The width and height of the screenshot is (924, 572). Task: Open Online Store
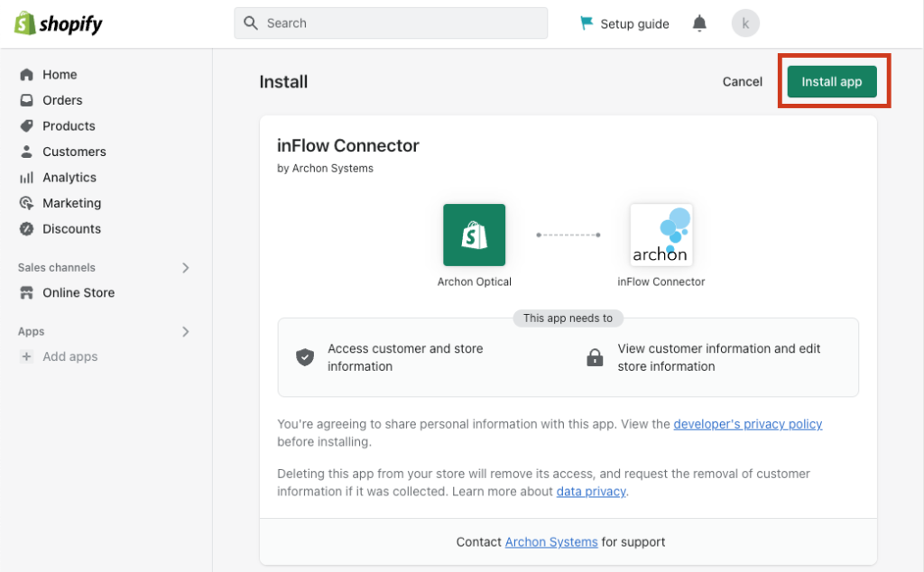coord(79,293)
